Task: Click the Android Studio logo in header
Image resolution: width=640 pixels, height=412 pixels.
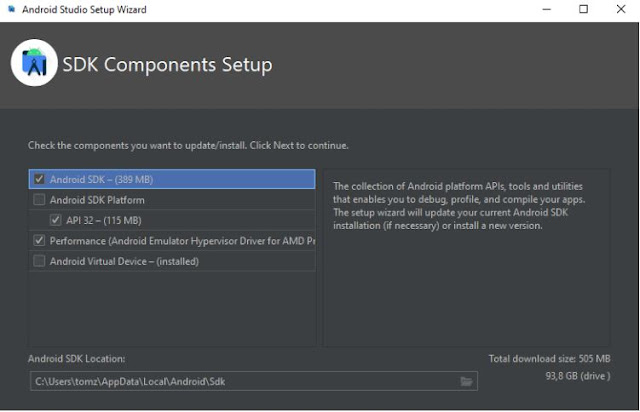Action: coord(34,64)
